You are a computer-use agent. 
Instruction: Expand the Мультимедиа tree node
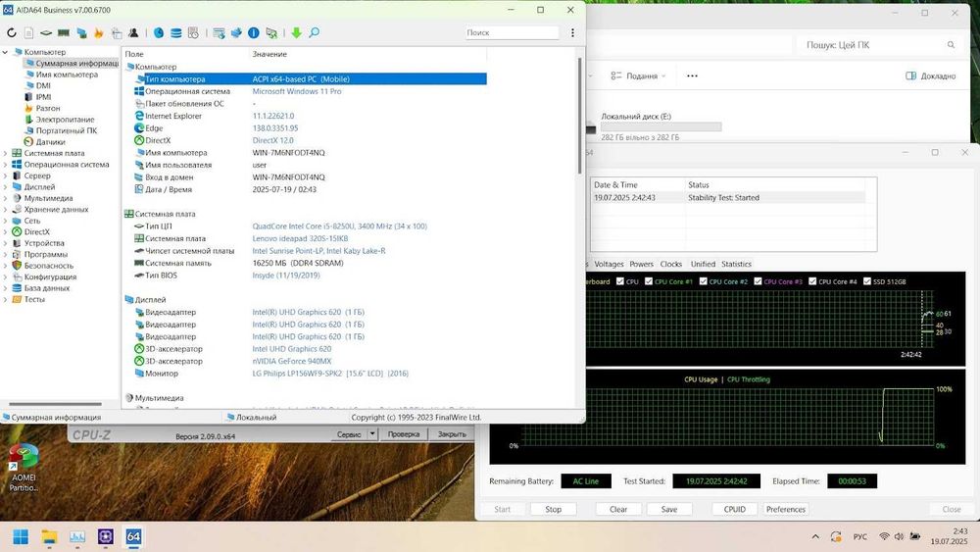pos(6,198)
